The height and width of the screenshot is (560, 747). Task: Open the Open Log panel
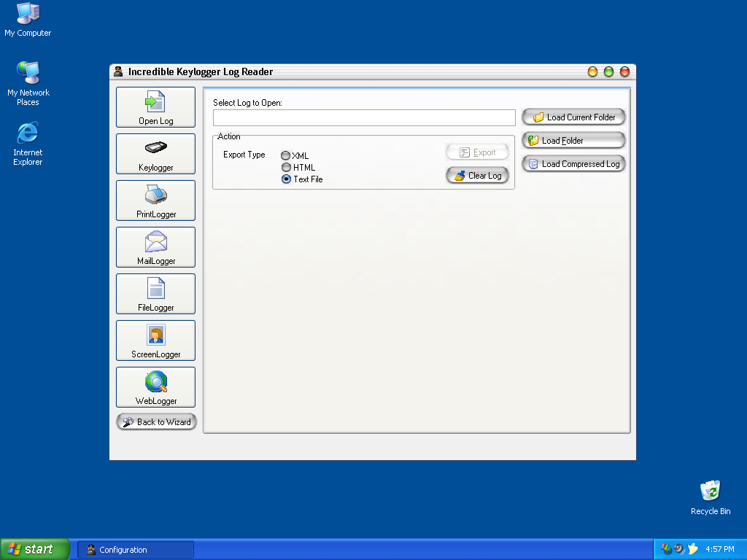pos(155,107)
